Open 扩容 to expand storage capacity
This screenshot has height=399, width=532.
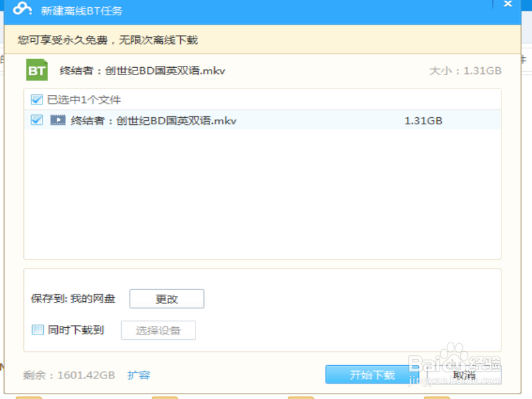(x=138, y=375)
